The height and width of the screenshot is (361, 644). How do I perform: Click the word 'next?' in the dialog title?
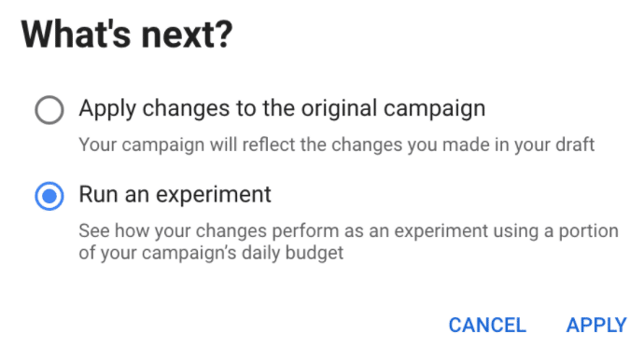click(188, 35)
